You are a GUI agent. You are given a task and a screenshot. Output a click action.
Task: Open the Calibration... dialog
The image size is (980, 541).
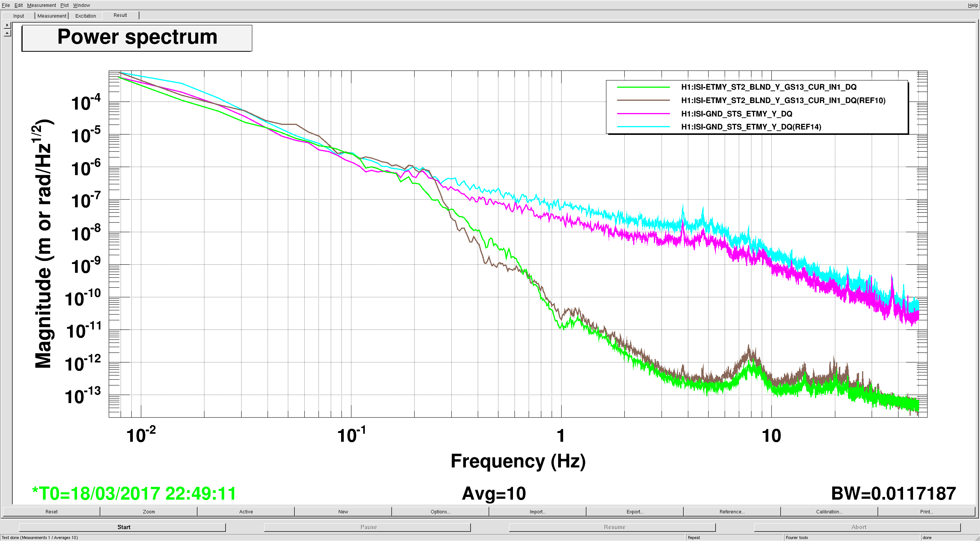tap(829, 511)
